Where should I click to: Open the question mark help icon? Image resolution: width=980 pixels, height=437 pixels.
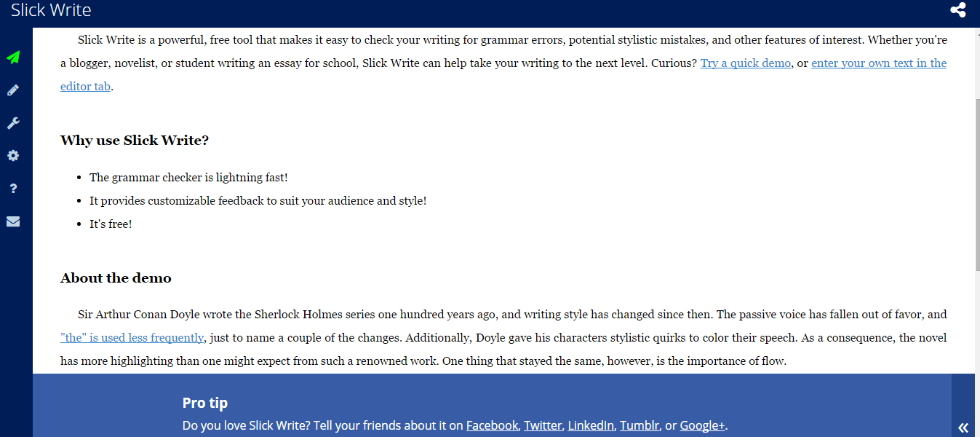coord(13,189)
